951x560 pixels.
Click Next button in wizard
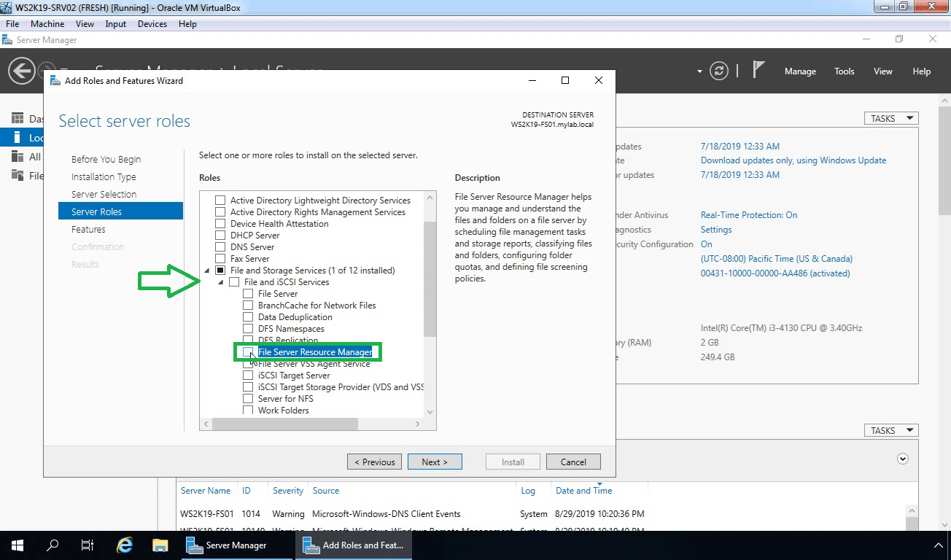[435, 462]
